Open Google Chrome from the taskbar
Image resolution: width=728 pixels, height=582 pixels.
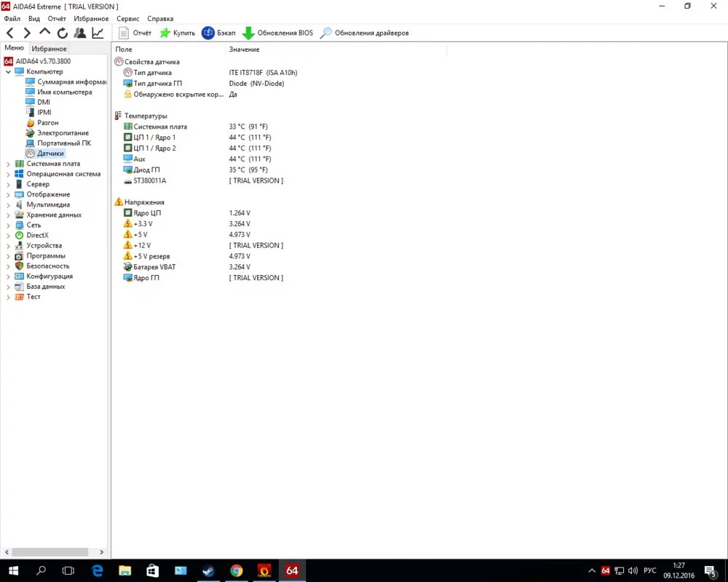point(237,570)
